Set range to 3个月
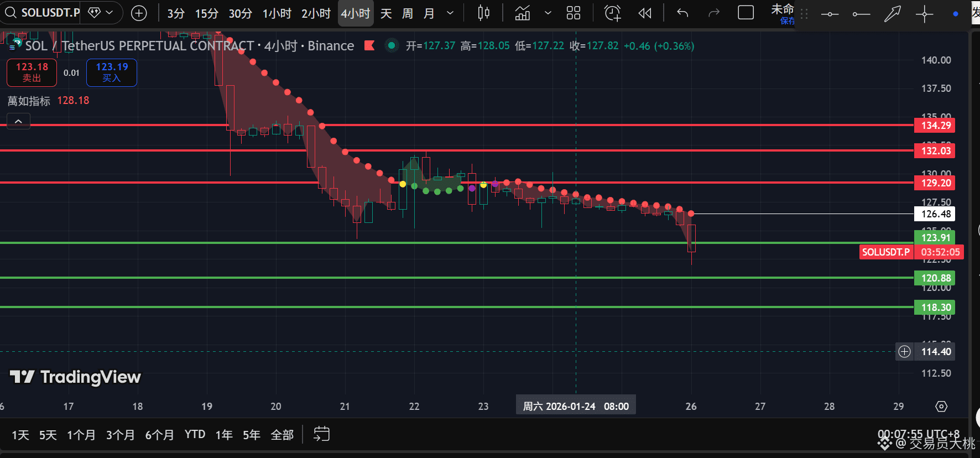The height and width of the screenshot is (458, 980). [121, 435]
